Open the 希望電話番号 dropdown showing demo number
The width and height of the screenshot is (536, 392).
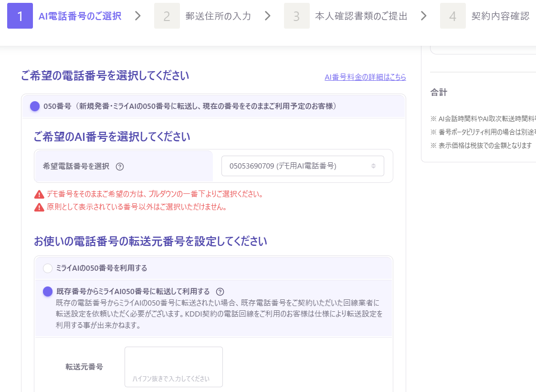(x=302, y=166)
